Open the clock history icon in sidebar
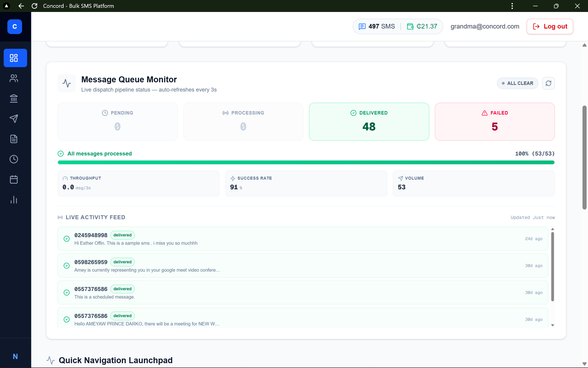 tap(14, 159)
